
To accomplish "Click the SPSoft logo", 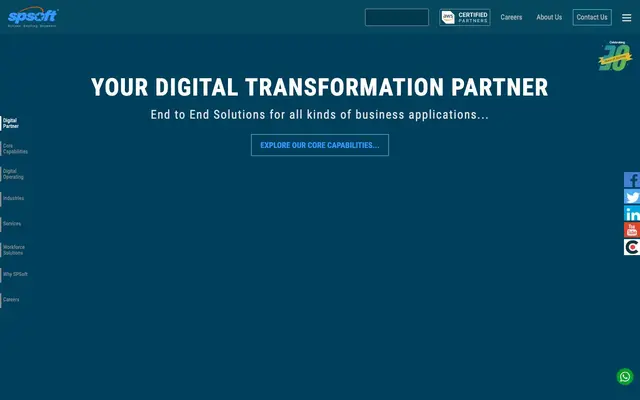I will 33,17.
